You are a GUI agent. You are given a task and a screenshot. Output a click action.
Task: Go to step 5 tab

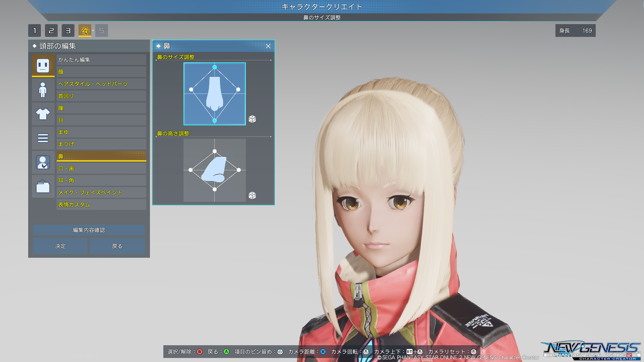coord(101,31)
